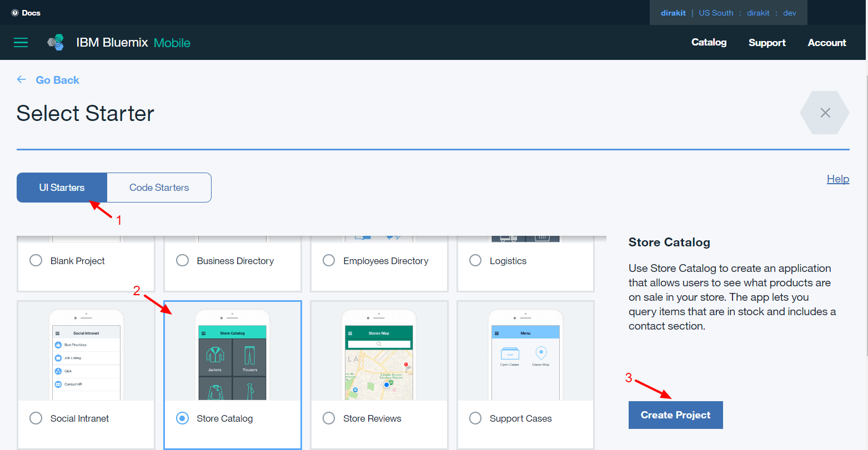
Task: Click the Jackets icon in Store Catalog preview
Action: [x=215, y=356]
